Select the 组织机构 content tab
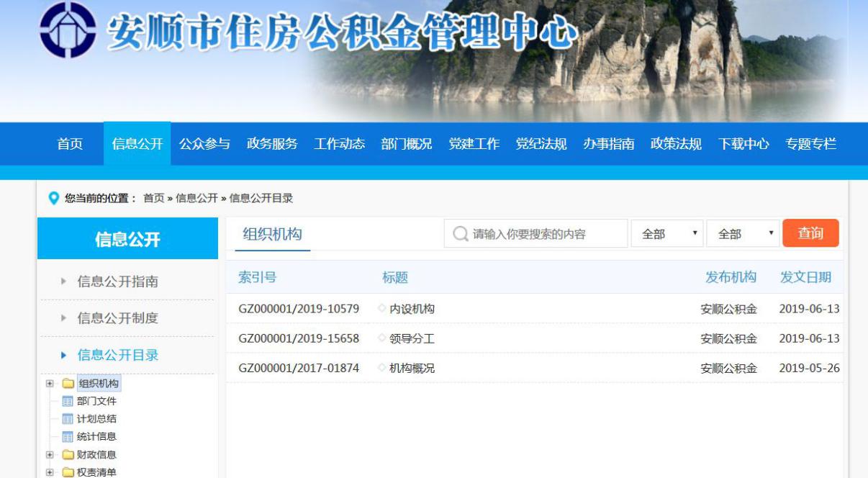868x478 pixels. tap(272, 234)
